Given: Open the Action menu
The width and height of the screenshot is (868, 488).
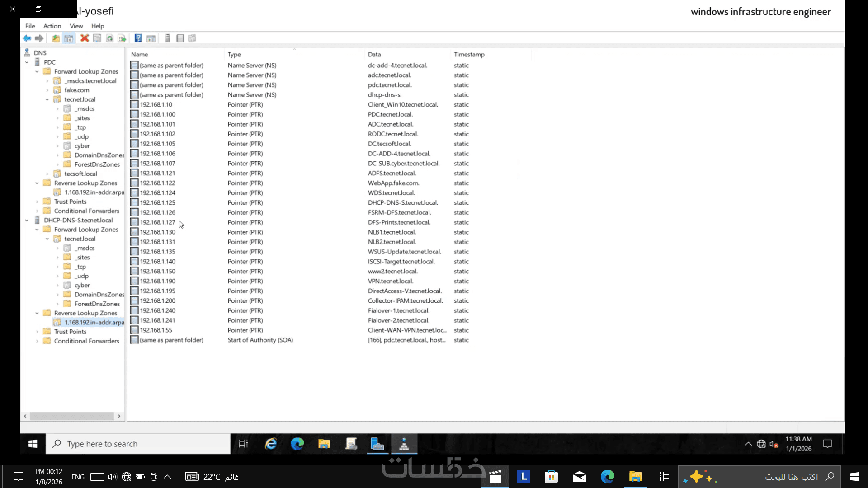Looking at the screenshot, I should click(x=52, y=26).
